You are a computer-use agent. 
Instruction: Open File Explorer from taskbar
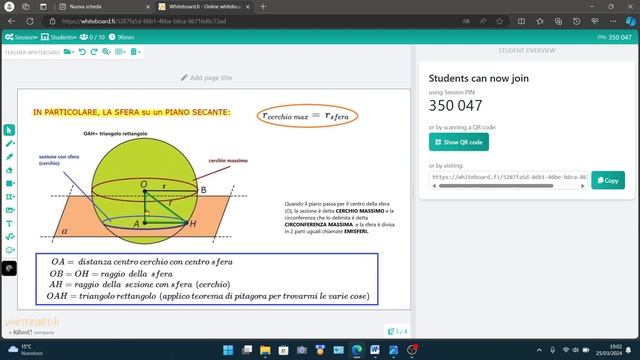click(265, 350)
